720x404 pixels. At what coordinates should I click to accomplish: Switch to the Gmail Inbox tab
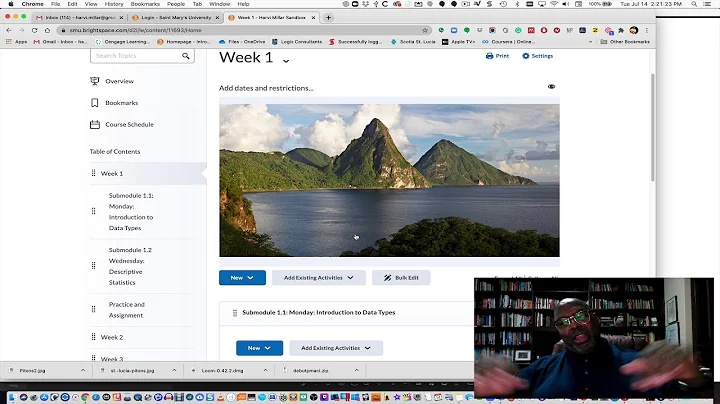click(79, 17)
